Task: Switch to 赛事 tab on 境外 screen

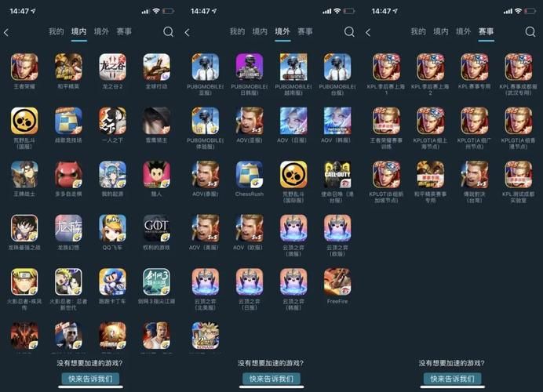Action: [305, 31]
